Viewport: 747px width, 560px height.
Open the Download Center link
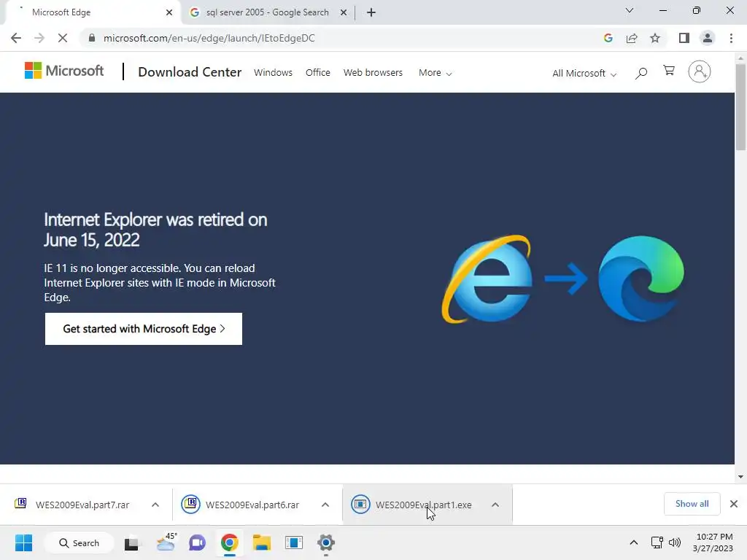tap(190, 72)
